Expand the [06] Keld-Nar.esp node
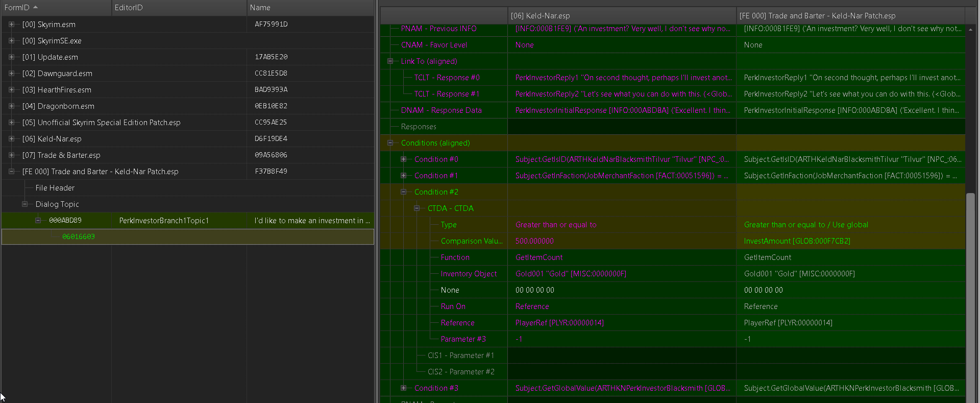The height and width of the screenshot is (403, 980). [x=11, y=139]
